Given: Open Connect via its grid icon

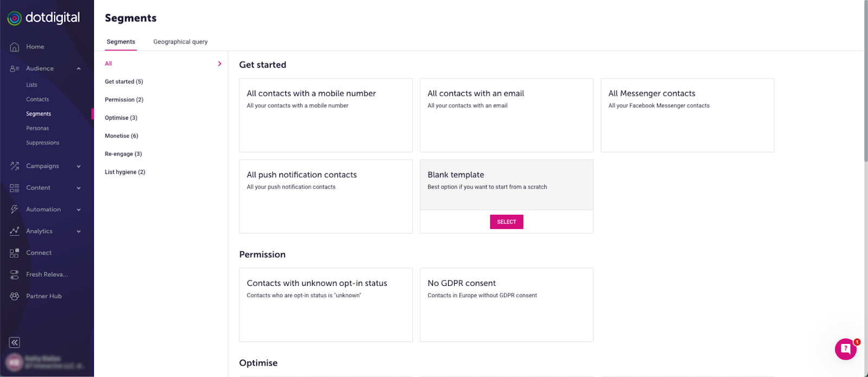Looking at the screenshot, I should coord(15,253).
